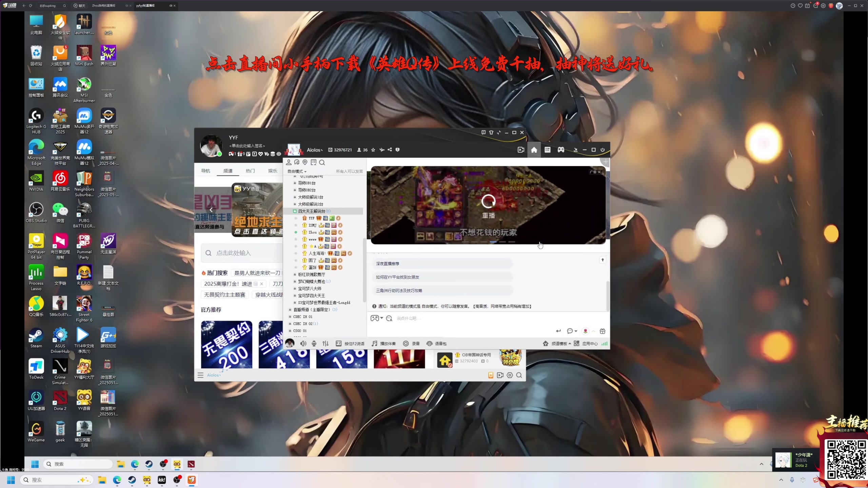Click the 重播 replay button on the ad video
This screenshot has width=868, height=488.
[489, 206]
